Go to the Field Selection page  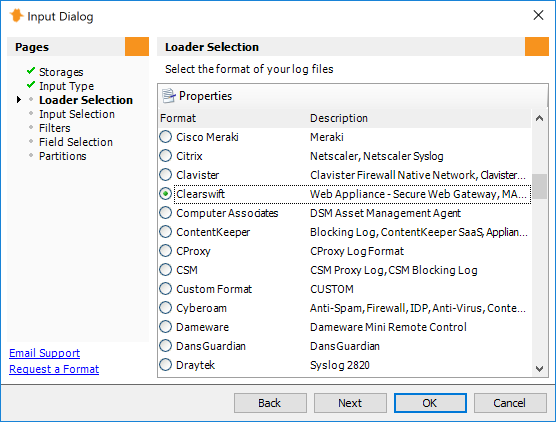click(x=76, y=142)
